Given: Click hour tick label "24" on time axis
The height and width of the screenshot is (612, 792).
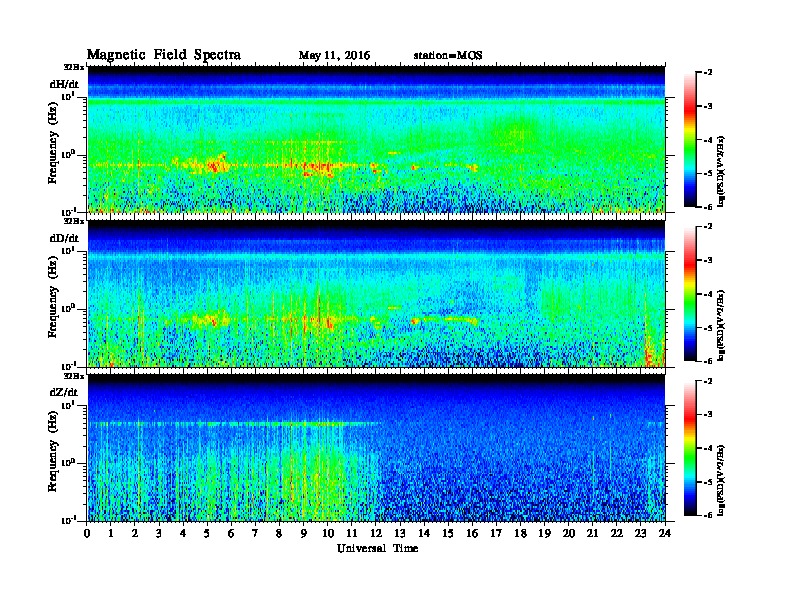Looking at the screenshot, I should coord(665,533).
